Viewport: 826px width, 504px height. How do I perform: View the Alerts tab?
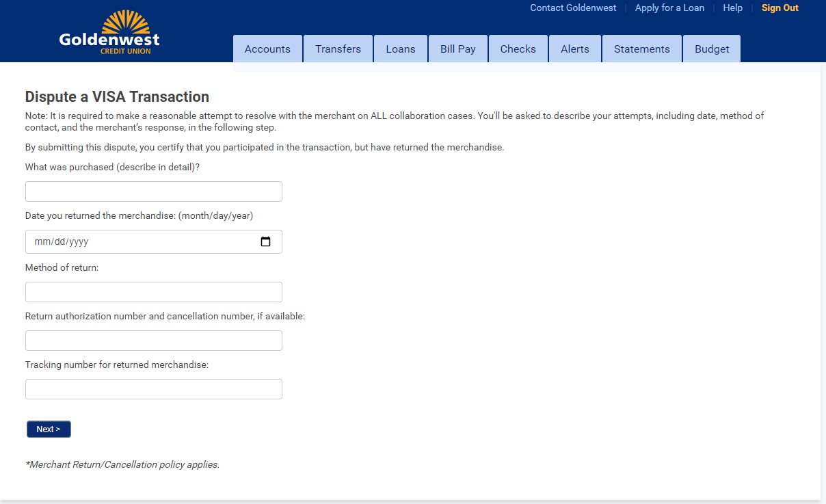tap(574, 49)
